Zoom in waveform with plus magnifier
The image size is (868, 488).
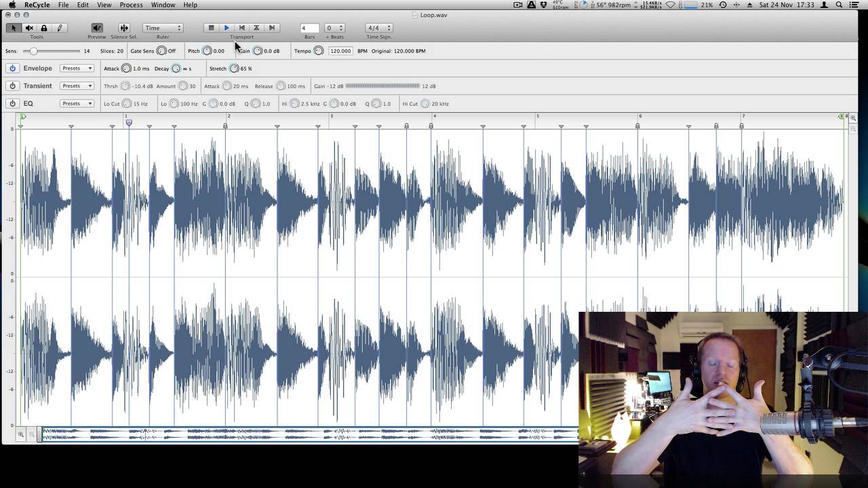[21, 434]
